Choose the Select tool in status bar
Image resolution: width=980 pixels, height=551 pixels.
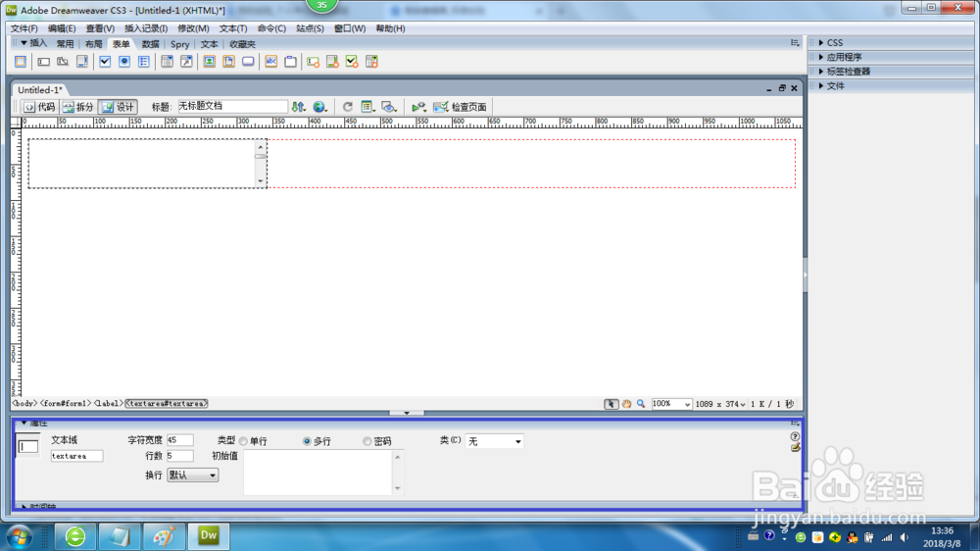(x=612, y=404)
